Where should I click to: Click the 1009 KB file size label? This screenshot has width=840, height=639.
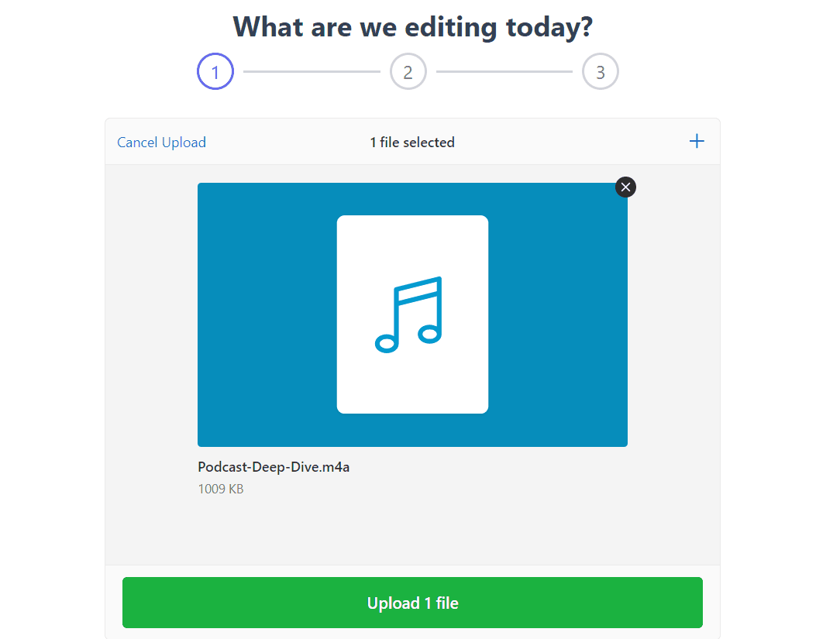pos(221,489)
